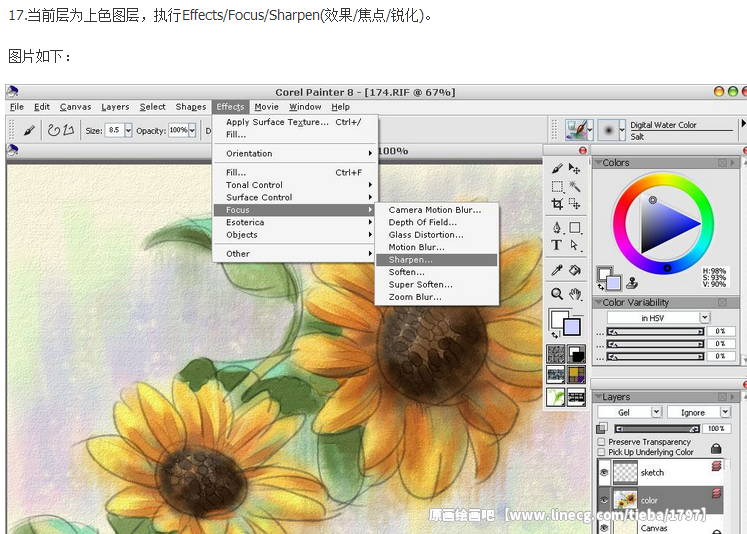This screenshot has height=534, width=747.
Task: Open the Nozzle selector in toolbox
Action: 556,396
